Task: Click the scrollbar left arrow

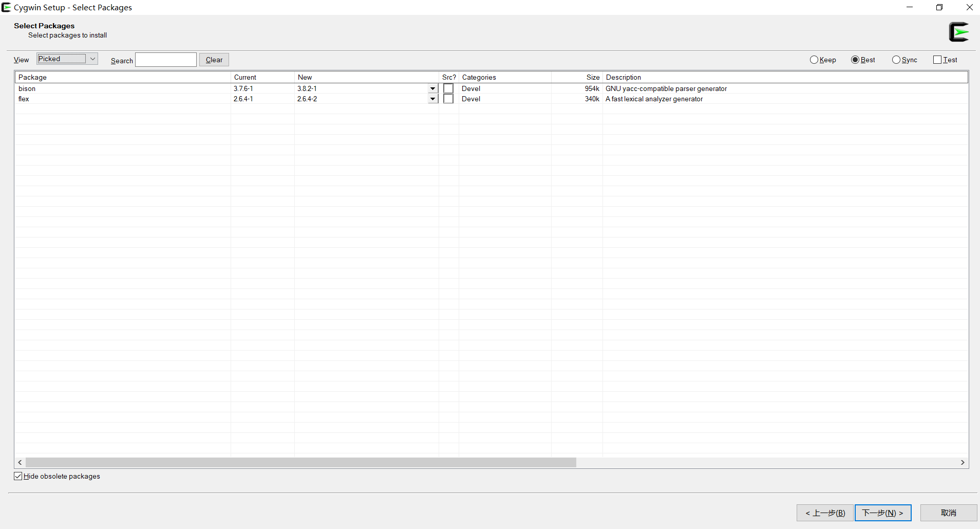Action: click(20, 462)
